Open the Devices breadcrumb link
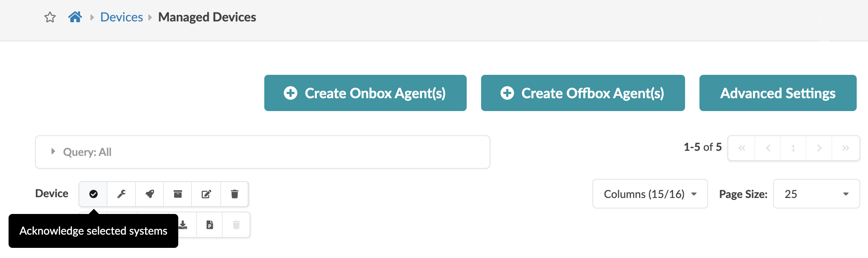 pos(121,17)
